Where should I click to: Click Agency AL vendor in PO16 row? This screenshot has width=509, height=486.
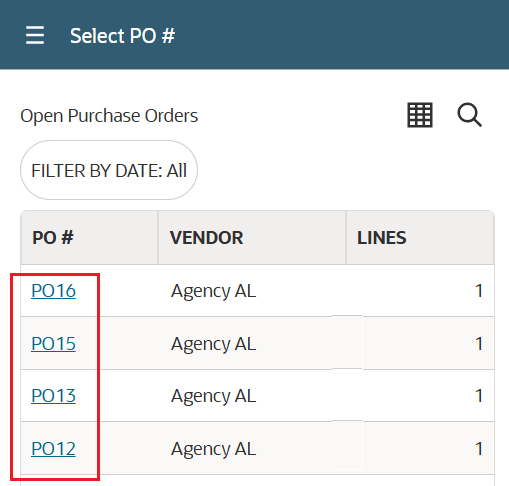point(213,291)
